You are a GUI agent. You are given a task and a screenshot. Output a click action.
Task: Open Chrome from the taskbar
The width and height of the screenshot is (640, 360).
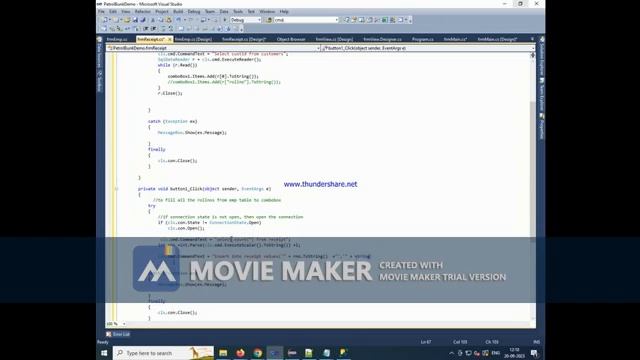[x=257, y=353]
